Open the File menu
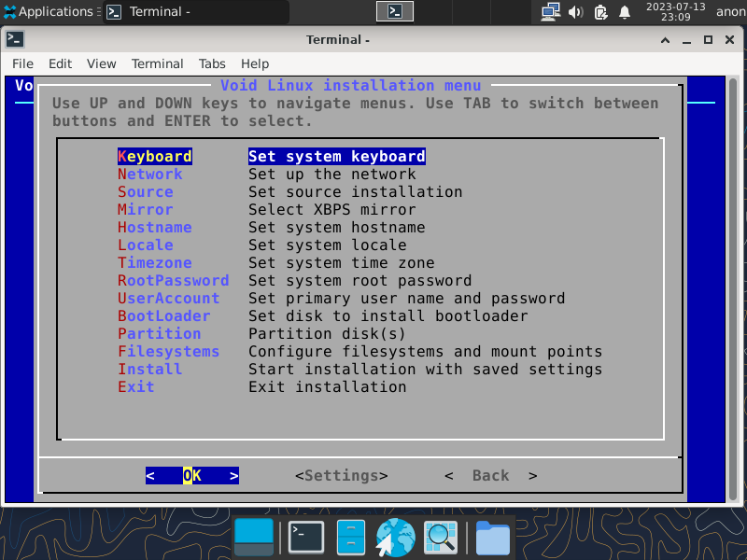Viewport: 747px width, 560px height. click(22, 63)
